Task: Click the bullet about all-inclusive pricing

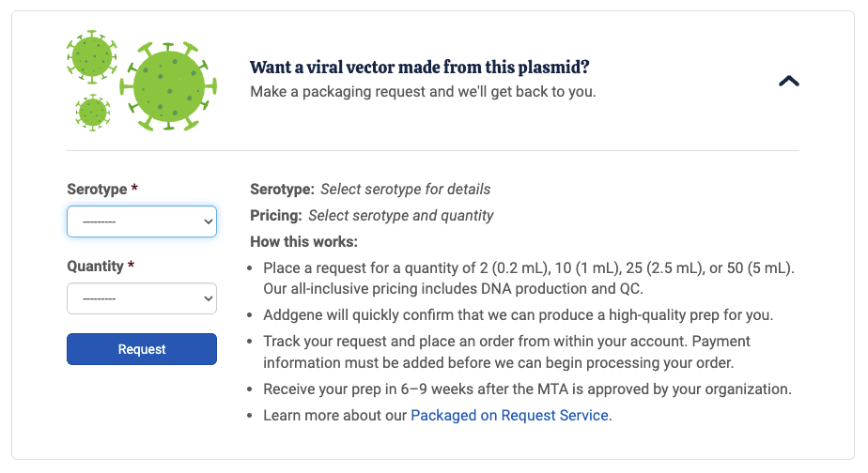Action: tap(528, 277)
